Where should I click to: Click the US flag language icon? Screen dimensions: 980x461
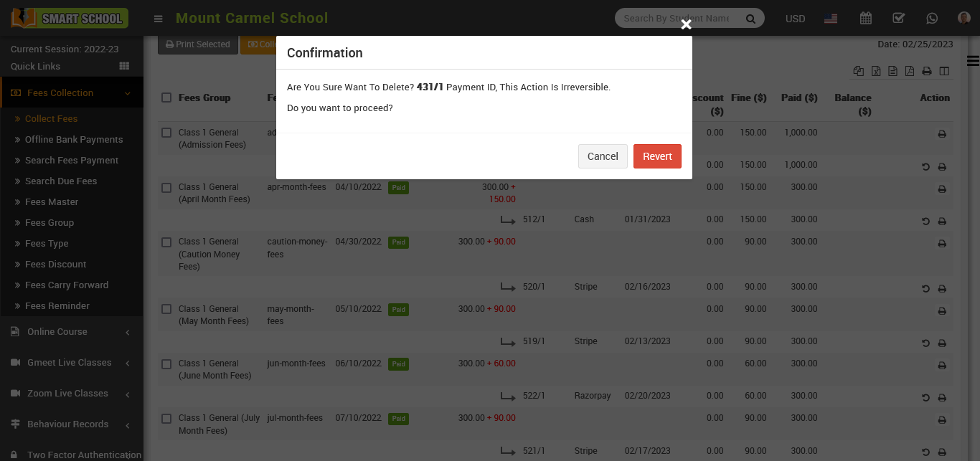pos(831,19)
